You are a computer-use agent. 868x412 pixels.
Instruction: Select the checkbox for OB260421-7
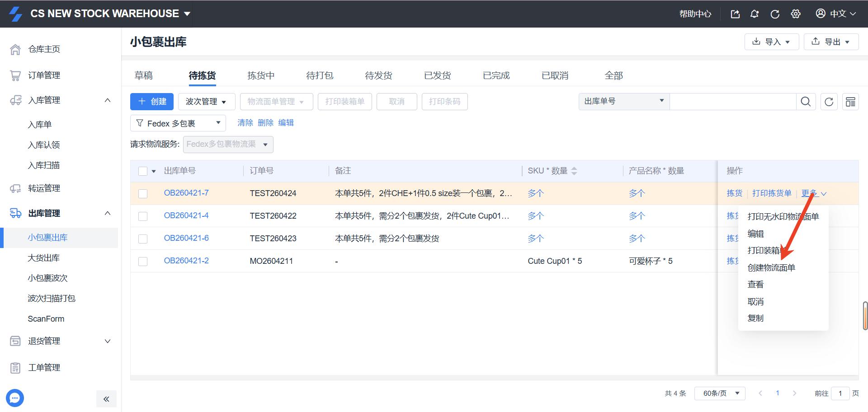(x=143, y=194)
